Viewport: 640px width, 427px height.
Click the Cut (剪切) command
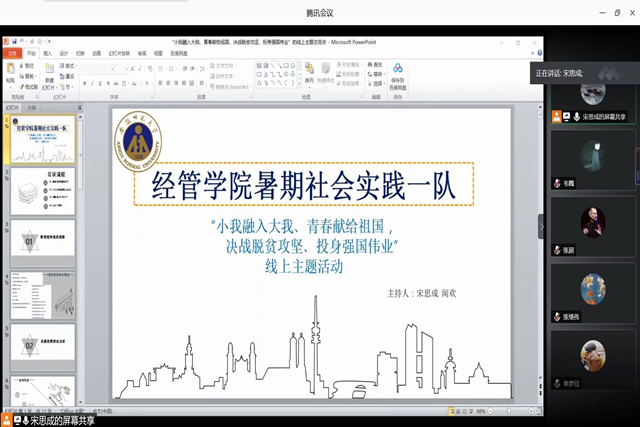tap(27, 66)
